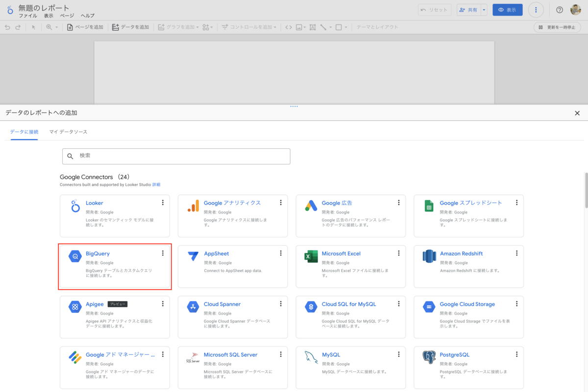Viewport: 588px width, 392px height.
Task: Click the リセット button
Action: pyautogui.click(x=435, y=10)
